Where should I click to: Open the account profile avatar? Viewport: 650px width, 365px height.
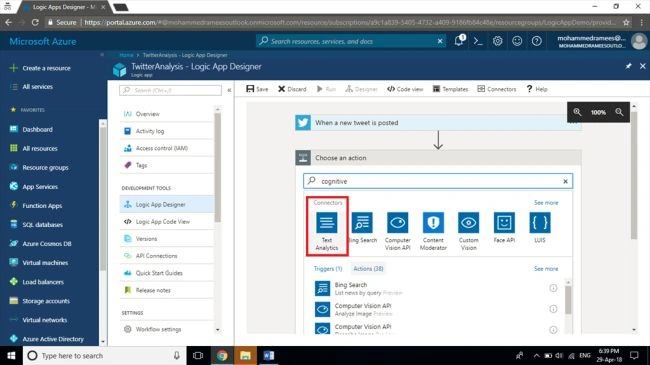click(639, 41)
